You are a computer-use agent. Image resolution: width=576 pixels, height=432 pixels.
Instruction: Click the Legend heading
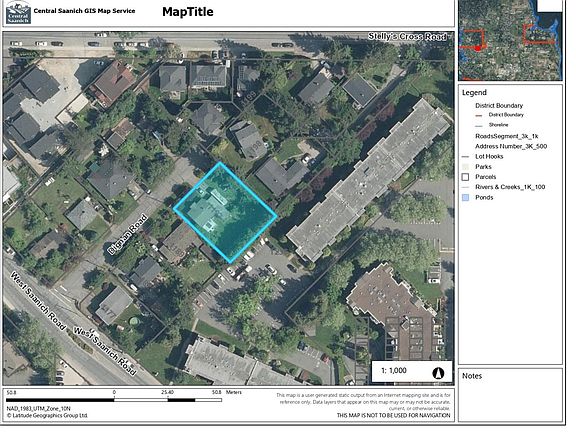click(474, 93)
